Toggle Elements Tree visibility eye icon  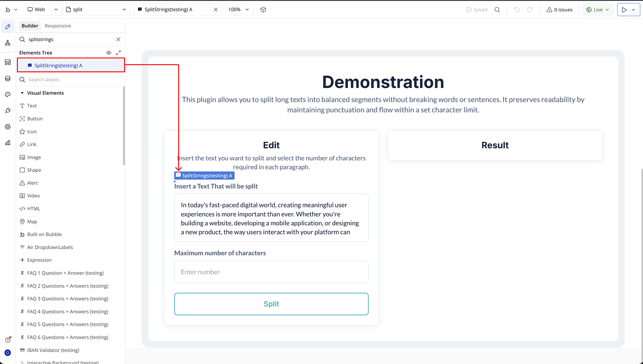tap(109, 53)
